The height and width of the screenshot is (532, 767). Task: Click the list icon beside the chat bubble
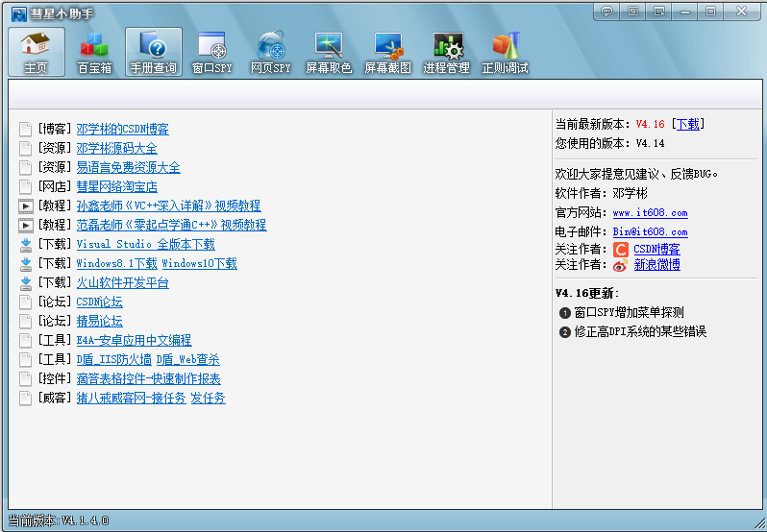coord(633,12)
